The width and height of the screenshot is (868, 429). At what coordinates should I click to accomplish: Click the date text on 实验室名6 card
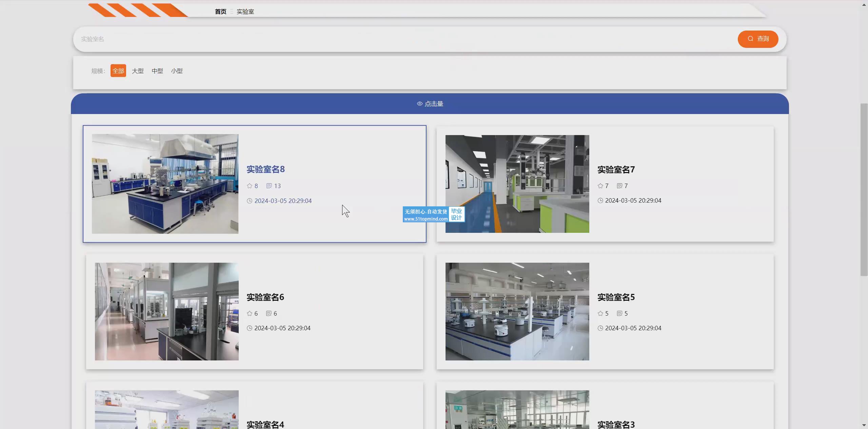(x=282, y=328)
